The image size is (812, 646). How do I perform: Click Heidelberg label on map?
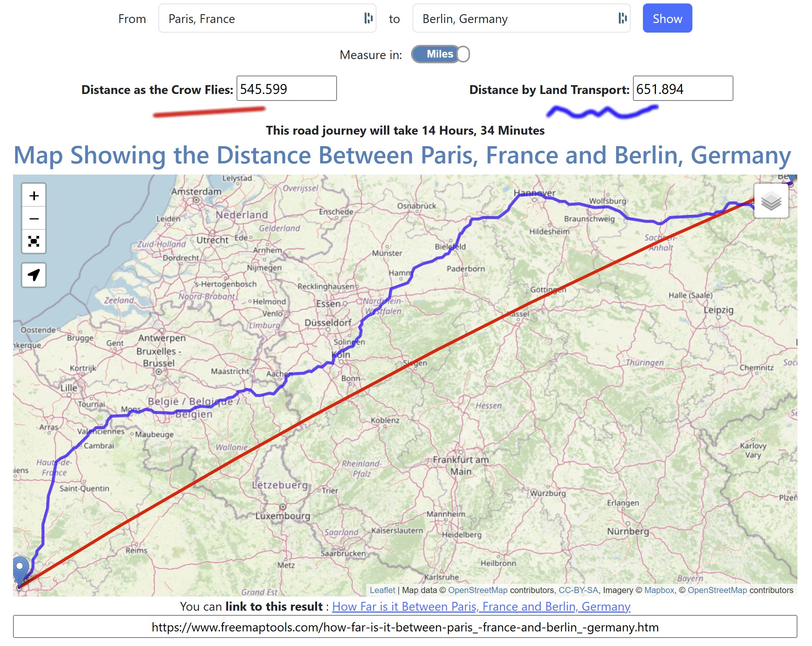(462, 534)
